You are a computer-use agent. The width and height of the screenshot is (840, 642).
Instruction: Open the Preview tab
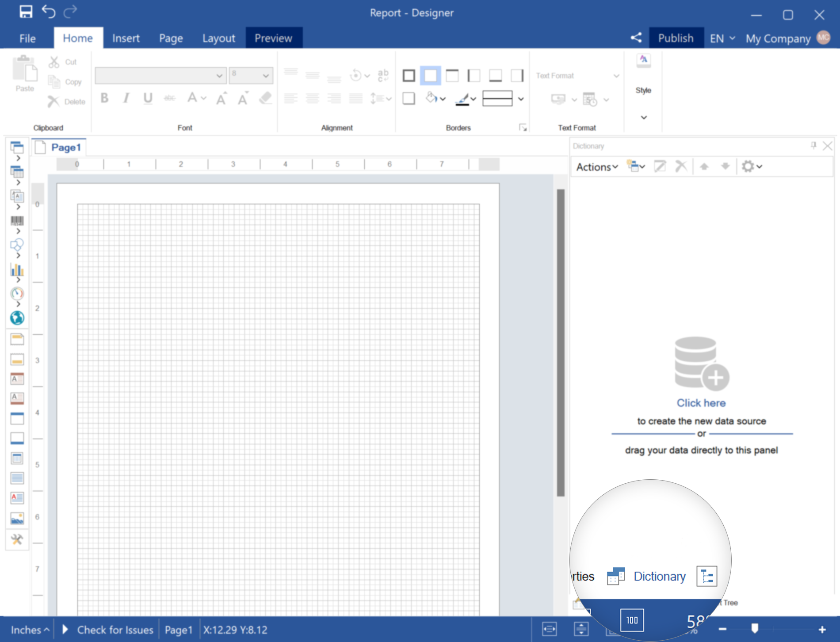(273, 38)
